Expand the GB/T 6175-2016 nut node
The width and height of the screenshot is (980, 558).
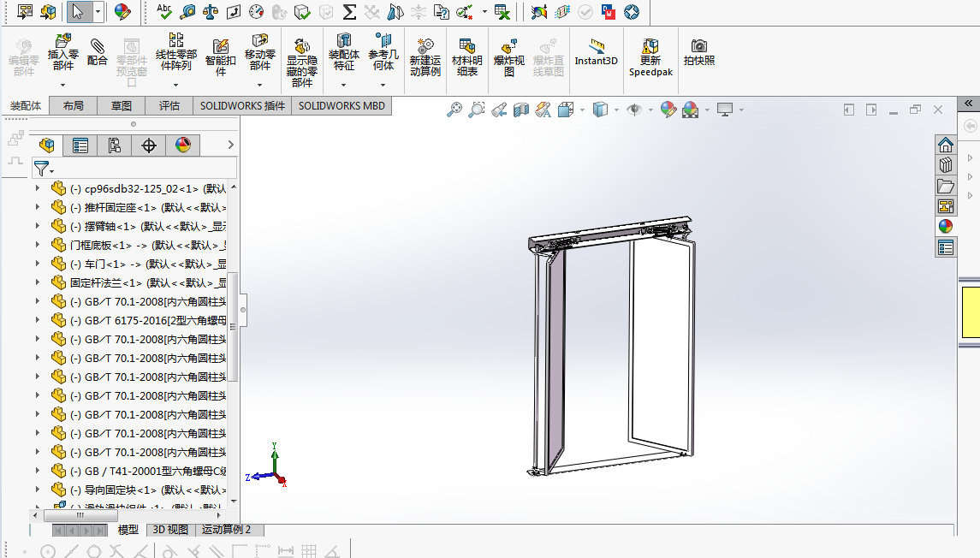coord(38,320)
